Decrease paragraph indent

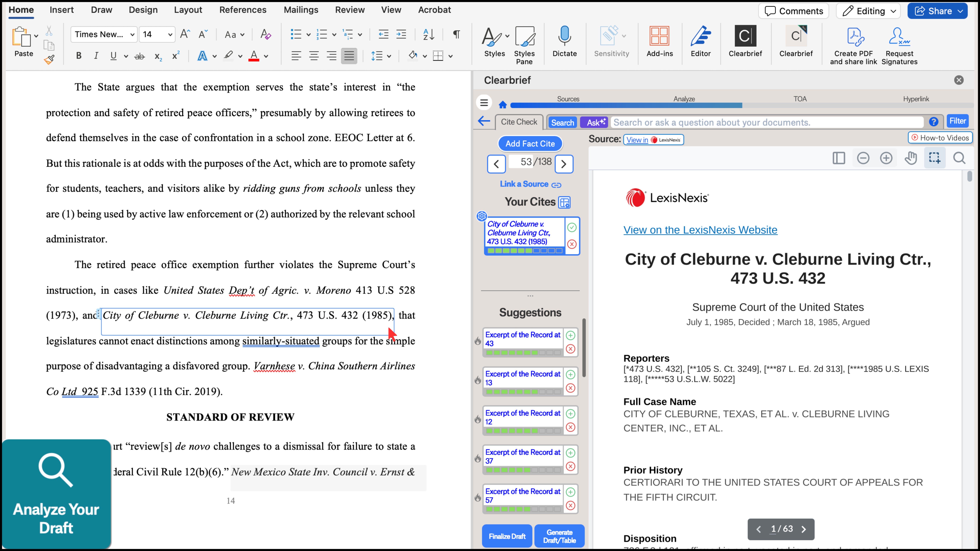click(384, 35)
